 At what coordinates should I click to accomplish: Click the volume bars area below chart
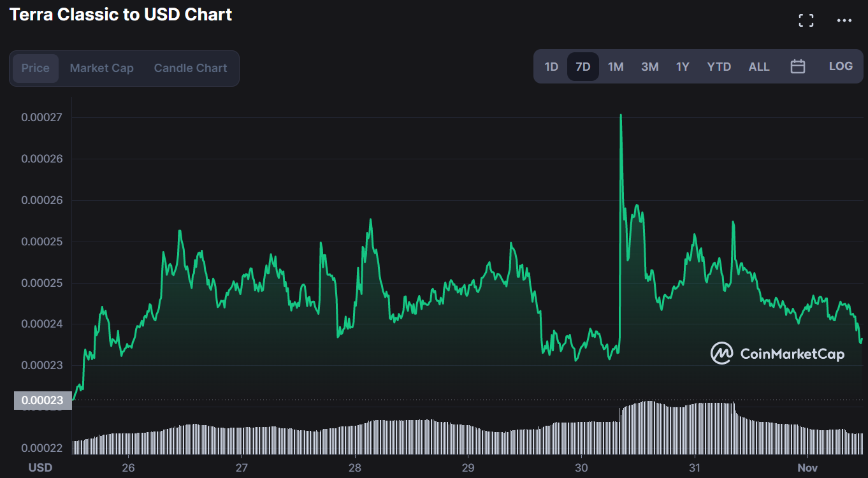pos(446,437)
